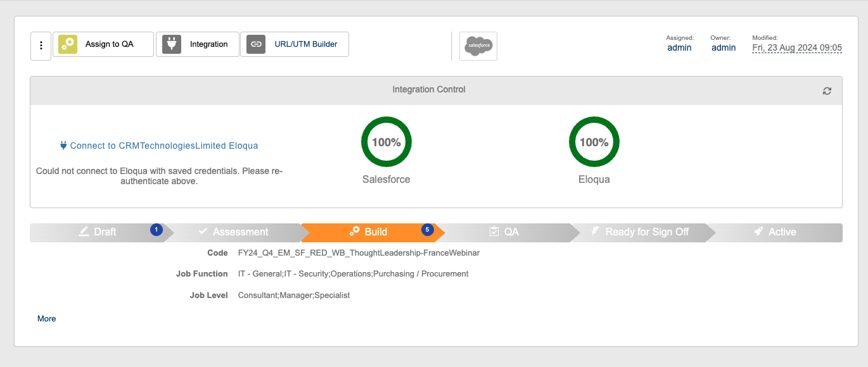Refresh the Integration Control panel
Image resolution: width=868 pixels, height=367 pixels.
click(x=827, y=90)
